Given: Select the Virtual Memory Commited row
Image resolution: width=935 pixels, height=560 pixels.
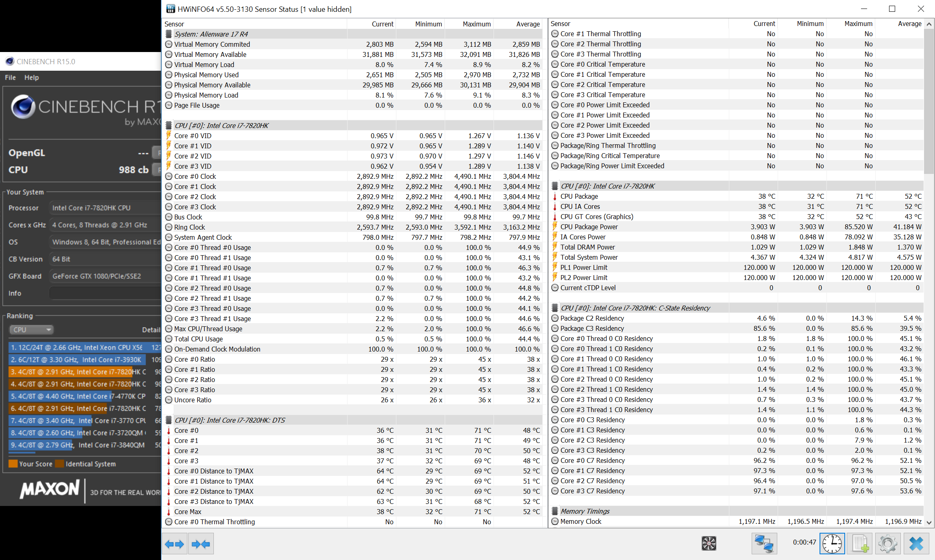Looking at the screenshot, I should (353, 44).
